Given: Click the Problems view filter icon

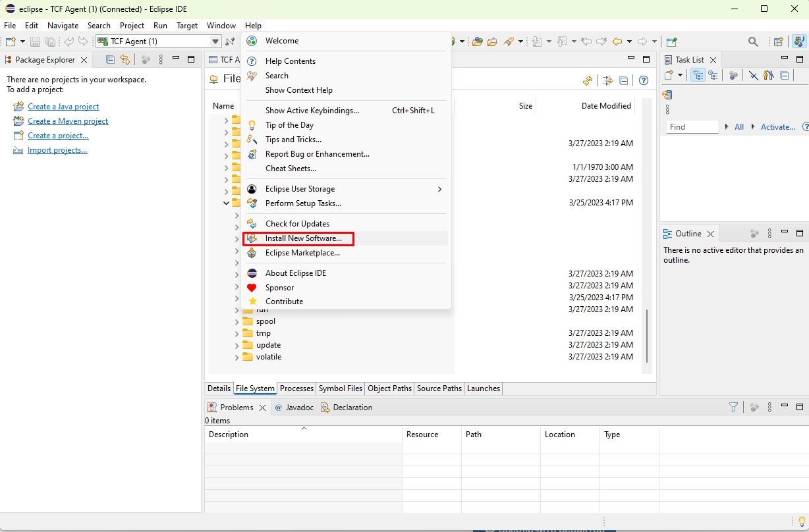Looking at the screenshot, I should 733,408.
